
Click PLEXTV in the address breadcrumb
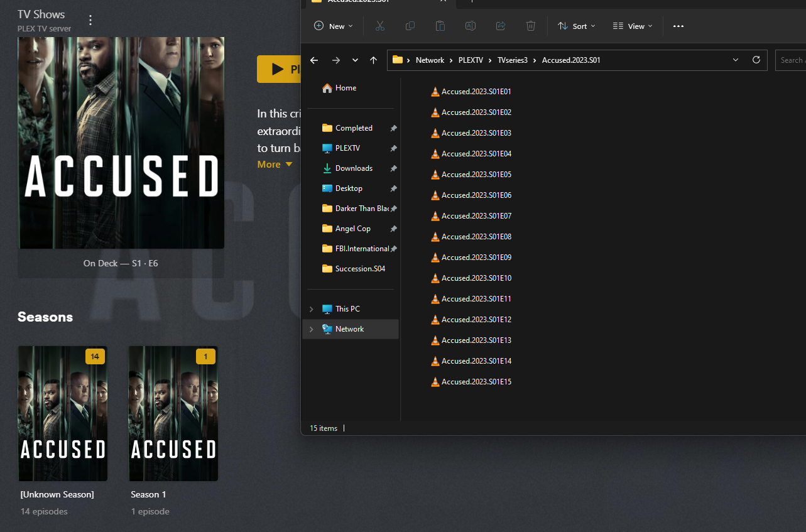click(472, 60)
